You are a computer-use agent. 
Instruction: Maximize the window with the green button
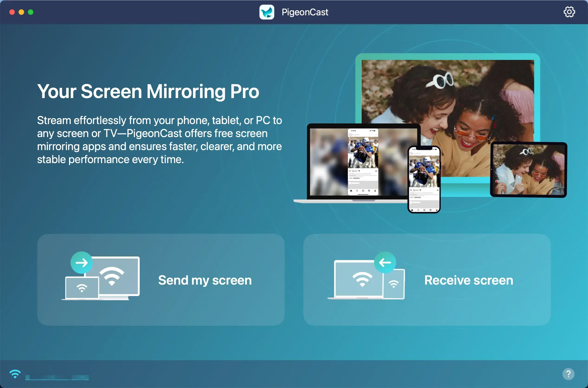pyautogui.click(x=31, y=12)
